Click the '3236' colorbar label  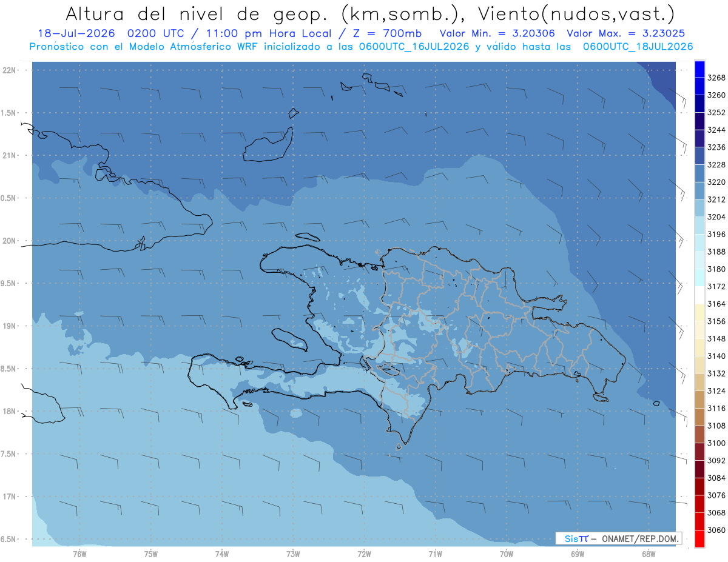[716, 147]
